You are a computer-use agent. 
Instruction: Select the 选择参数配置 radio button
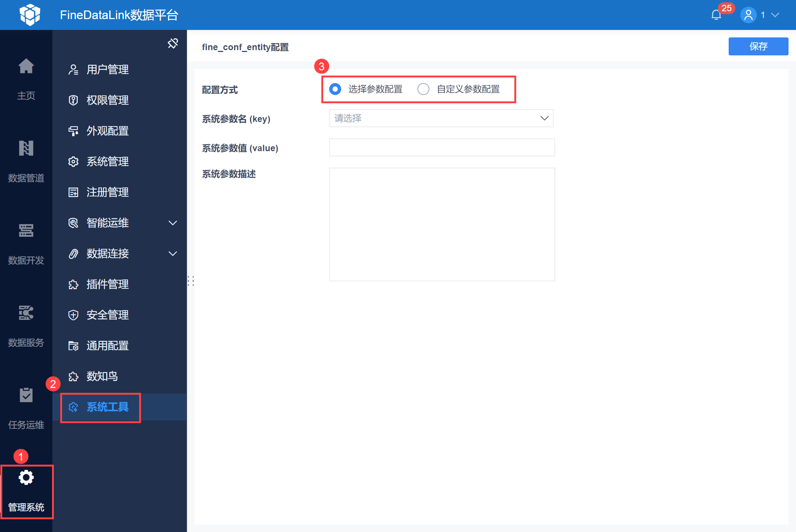click(x=335, y=89)
